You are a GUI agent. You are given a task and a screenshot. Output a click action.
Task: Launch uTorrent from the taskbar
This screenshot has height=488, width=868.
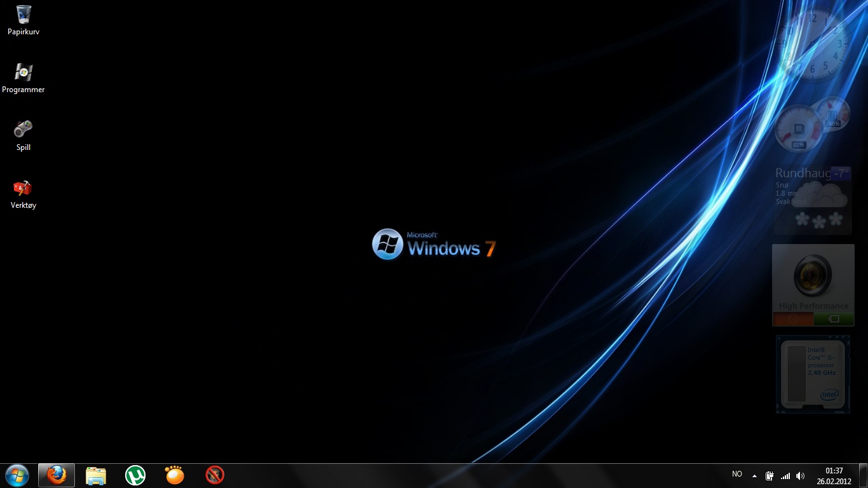(135, 475)
